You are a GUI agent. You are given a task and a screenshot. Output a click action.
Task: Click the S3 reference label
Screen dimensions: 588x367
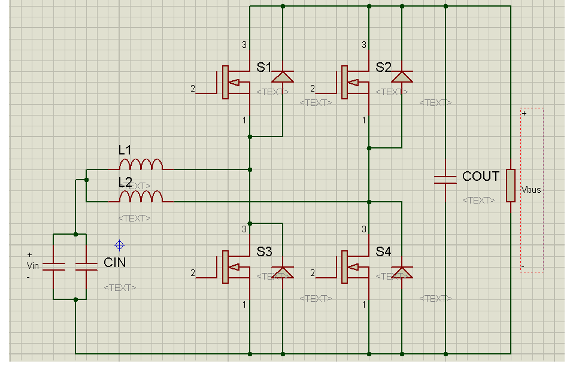[265, 251]
